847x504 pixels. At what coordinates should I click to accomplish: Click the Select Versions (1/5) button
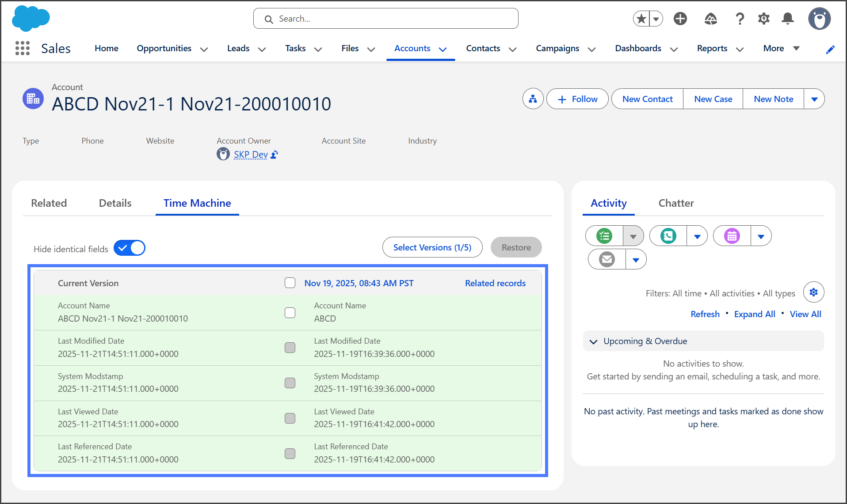[x=432, y=247]
